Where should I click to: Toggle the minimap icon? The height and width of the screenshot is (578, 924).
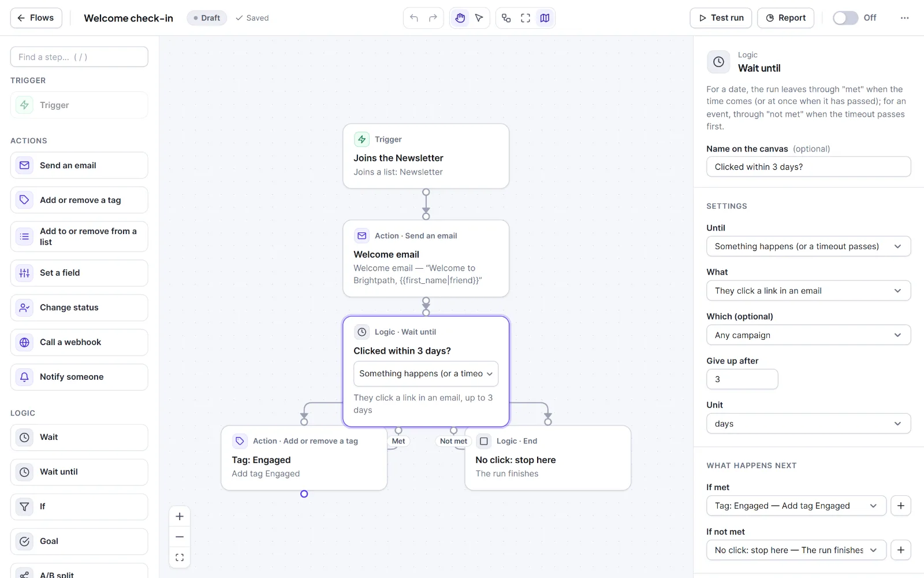(545, 18)
